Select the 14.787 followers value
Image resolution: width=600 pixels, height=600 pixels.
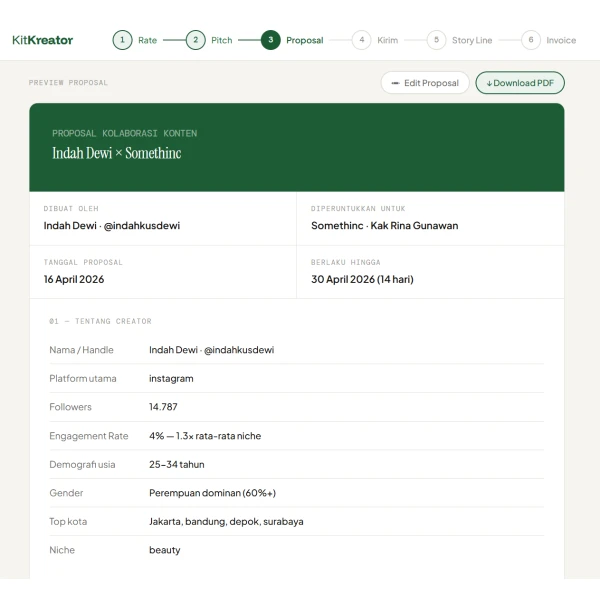(163, 407)
